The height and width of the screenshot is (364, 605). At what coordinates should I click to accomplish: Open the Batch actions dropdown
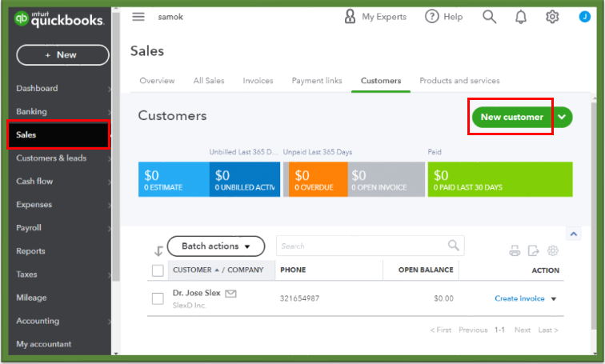[216, 246]
